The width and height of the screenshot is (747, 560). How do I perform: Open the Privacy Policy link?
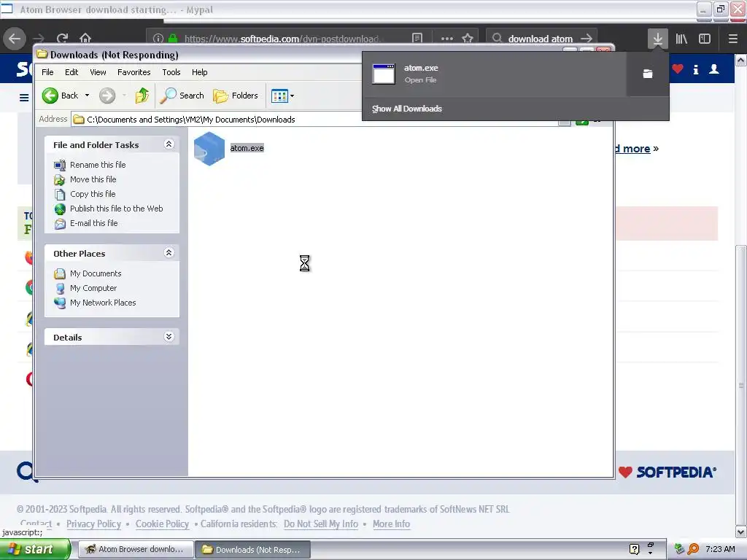pos(94,524)
